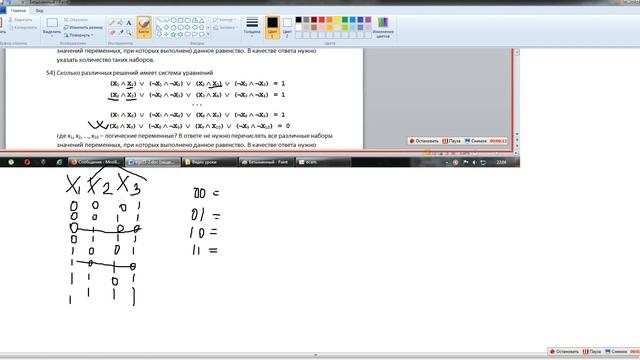Switch to the Вид ribbon tab
640x360 pixels.
click(39, 10)
